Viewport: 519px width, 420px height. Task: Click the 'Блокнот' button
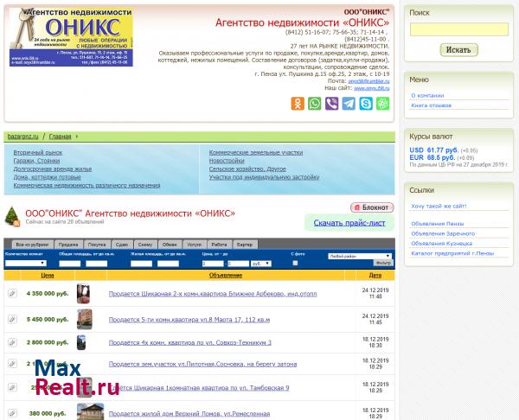point(372,207)
